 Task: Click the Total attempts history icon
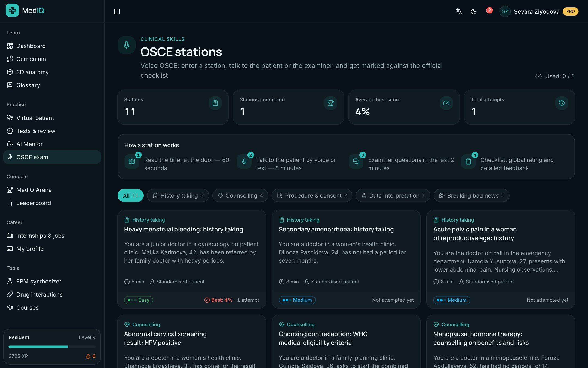coord(562,103)
